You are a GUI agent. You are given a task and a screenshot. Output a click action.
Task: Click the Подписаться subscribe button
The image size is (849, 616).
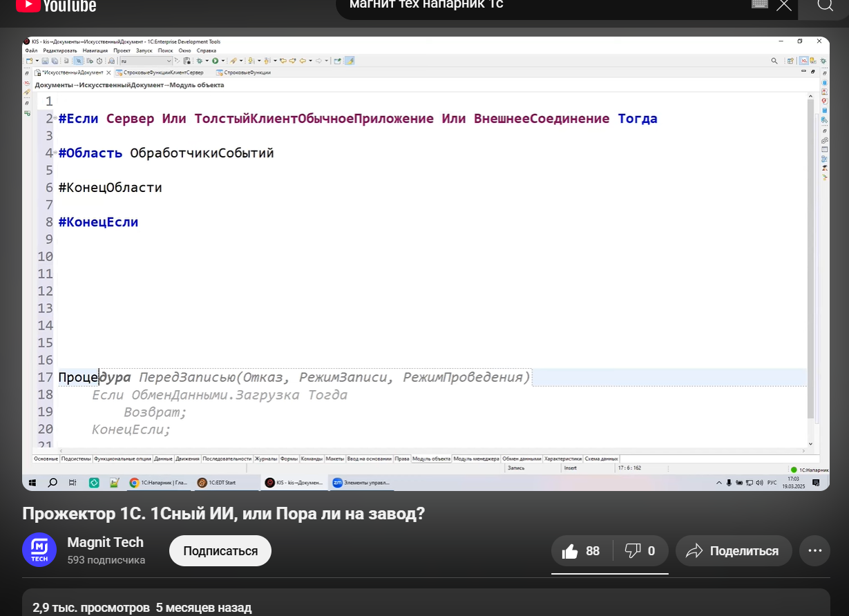220,551
